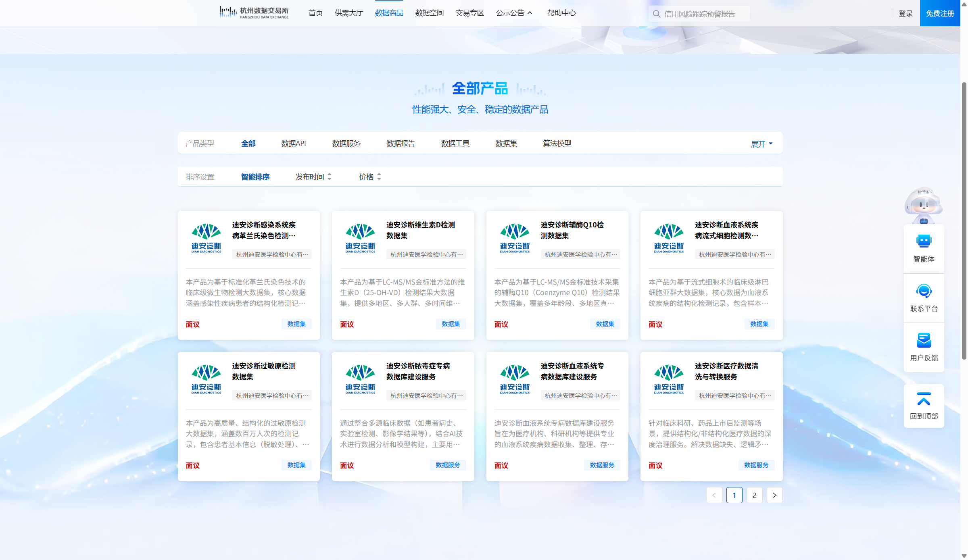Toggle 发布时间 sort order
This screenshot has width=968, height=560.
coord(313,177)
